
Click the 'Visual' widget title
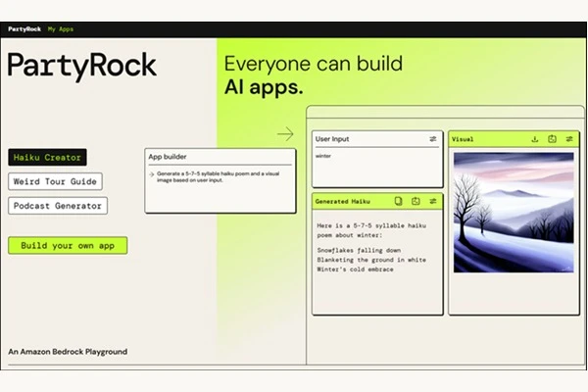463,139
